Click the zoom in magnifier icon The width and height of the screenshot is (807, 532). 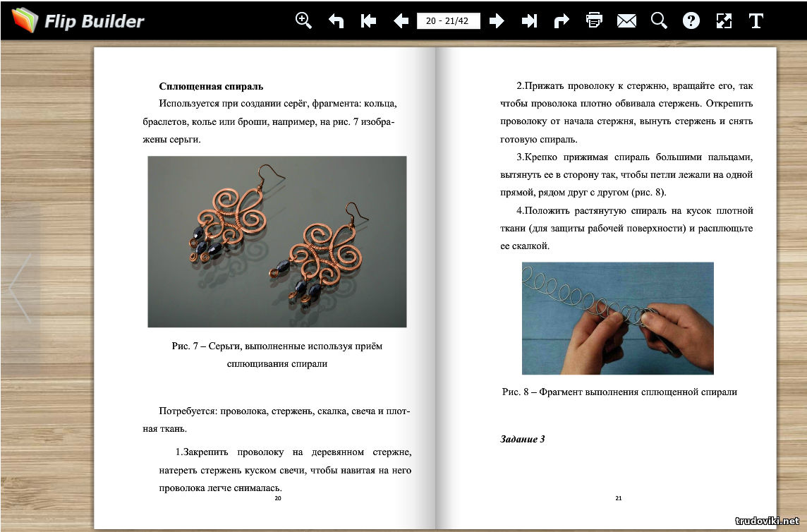pos(303,20)
